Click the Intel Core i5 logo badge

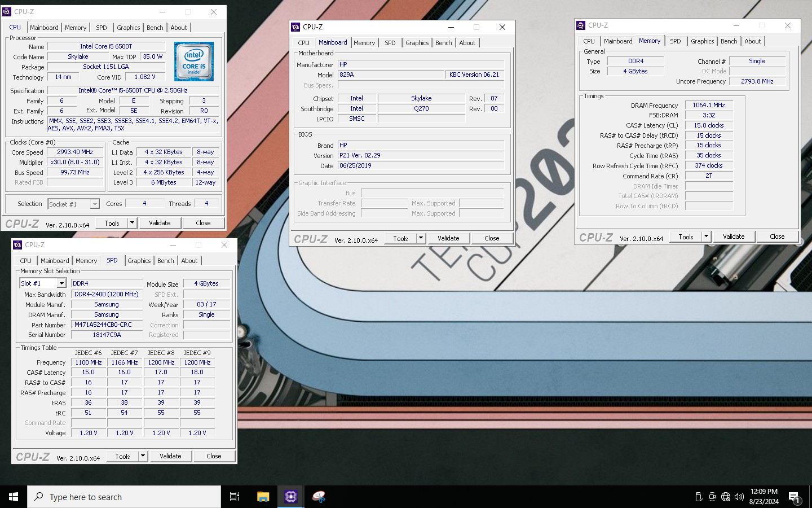194,62
